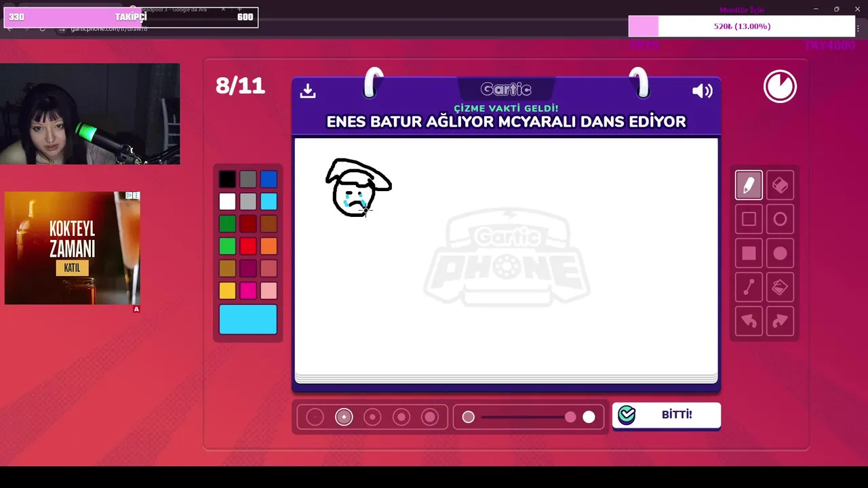
Task: Pick the bright green color swatch
Action: pos(227,246)
